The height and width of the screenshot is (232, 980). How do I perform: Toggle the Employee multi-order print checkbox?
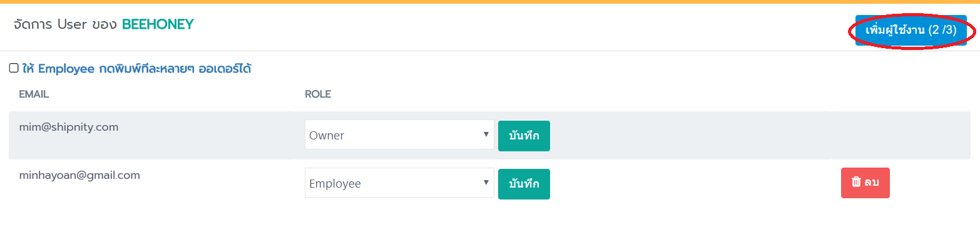pos(14,68)
